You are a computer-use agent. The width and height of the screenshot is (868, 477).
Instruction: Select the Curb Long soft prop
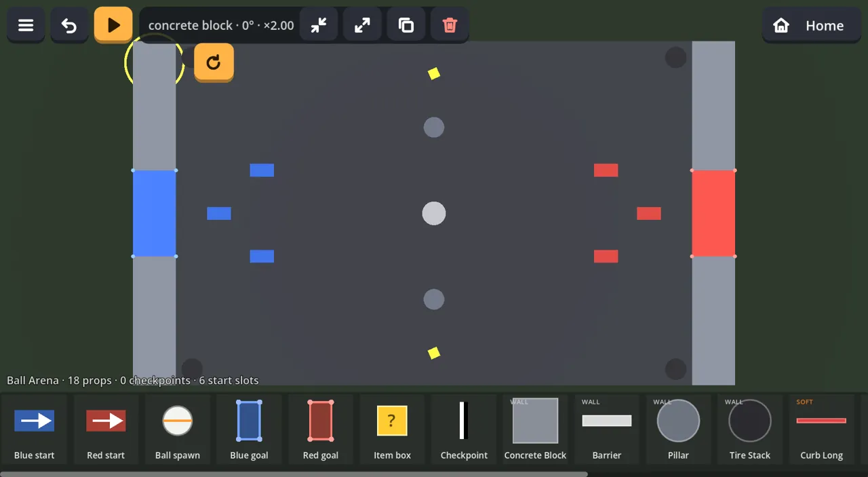point(821,429)
